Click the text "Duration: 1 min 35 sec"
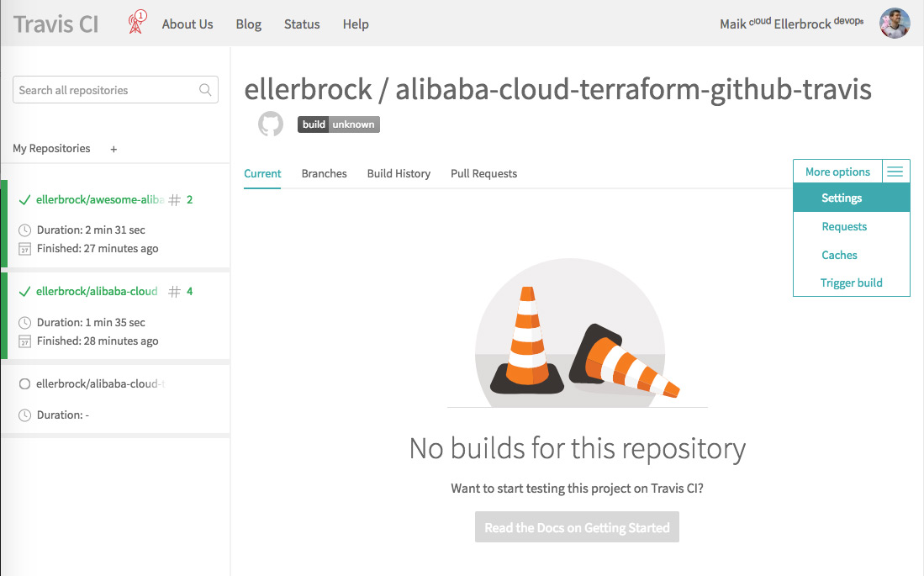Screen dimensions: 924x576 tap(91, 323)
